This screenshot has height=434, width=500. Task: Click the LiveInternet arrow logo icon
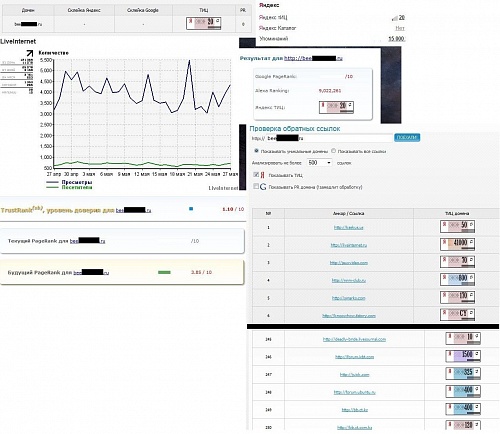coord(30,53)
